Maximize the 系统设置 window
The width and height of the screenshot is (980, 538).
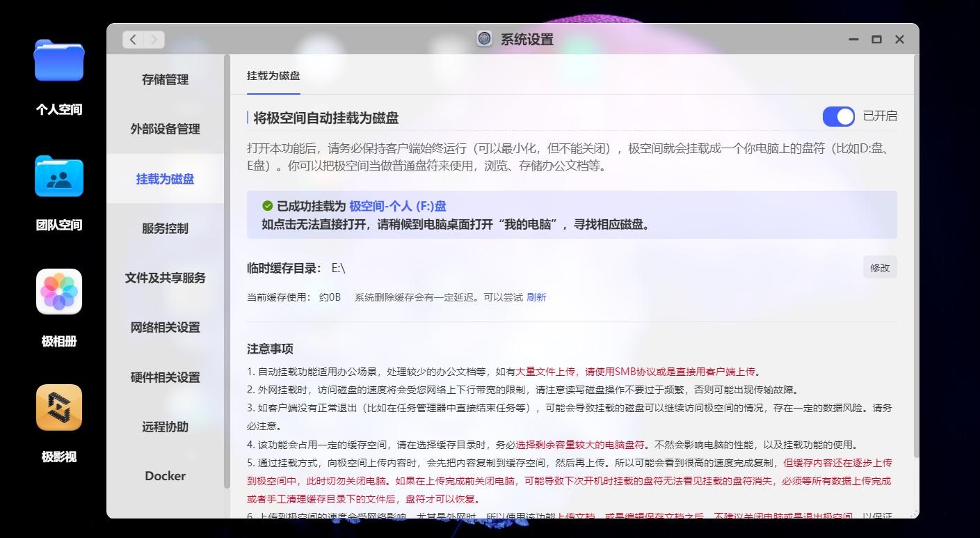point(876,40)
